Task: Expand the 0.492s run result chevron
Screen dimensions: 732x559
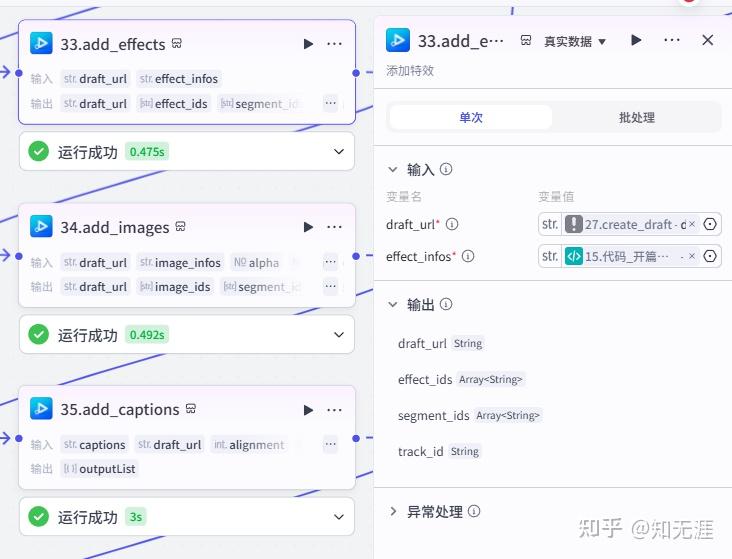Action: pos(339,335)
